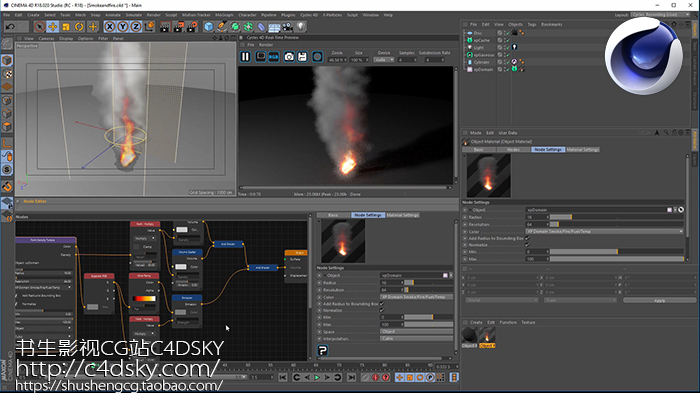
Task: Click the Deformer (blue capsule) icon
Action: pos(261,27)
